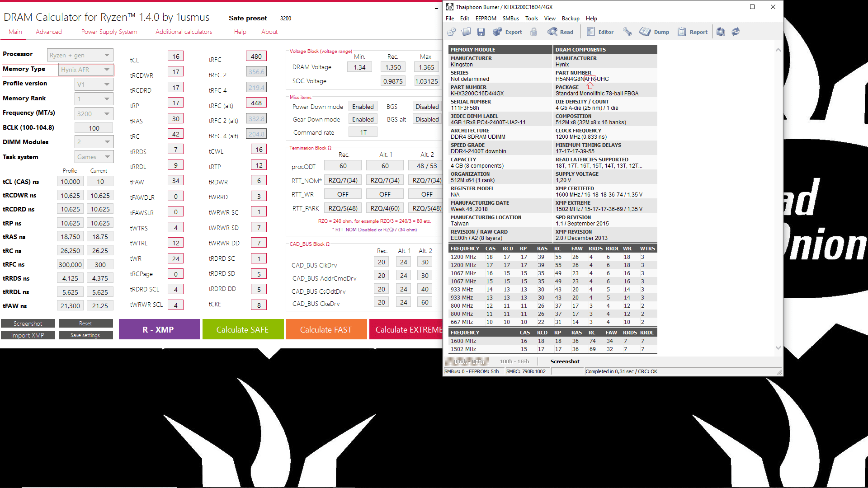868x488 pixels.
Task: Click the Dump toolbar button
Action: (x=654, y=32)
